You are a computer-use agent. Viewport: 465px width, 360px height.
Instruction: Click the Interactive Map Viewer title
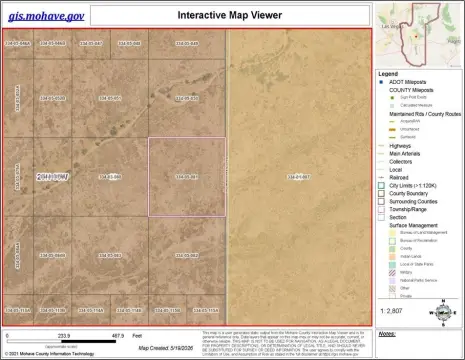230,15
